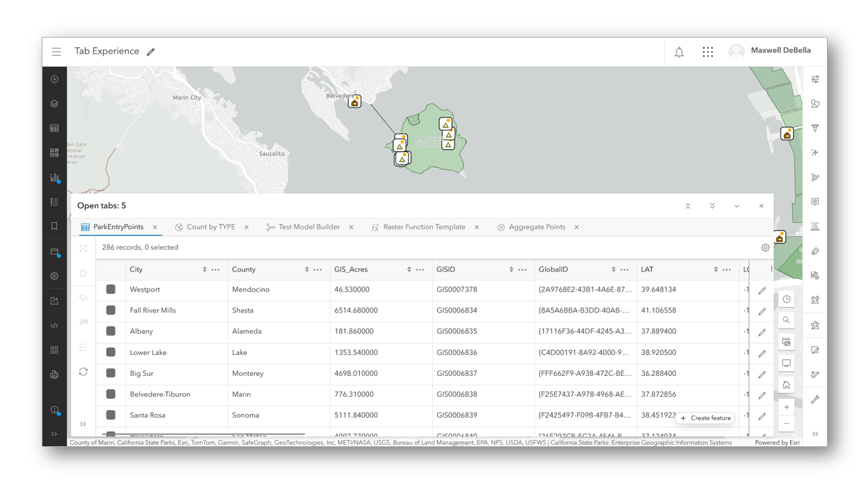Screen dimensions: 868x481
Task: Zoom in using the plus control on the map
Action: (x=787, y=407)
